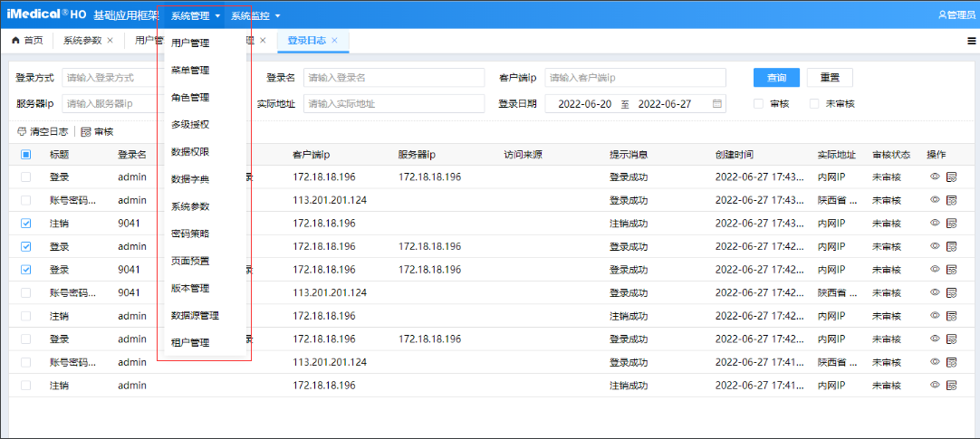This screenshot has height=439, width=980.
Task: Click the hamburger menu icon at far right
Action: (x=971, y=41)
